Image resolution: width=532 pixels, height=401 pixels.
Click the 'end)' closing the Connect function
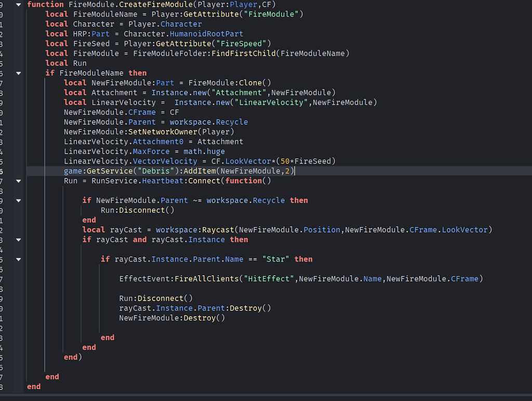click(73, 357)
